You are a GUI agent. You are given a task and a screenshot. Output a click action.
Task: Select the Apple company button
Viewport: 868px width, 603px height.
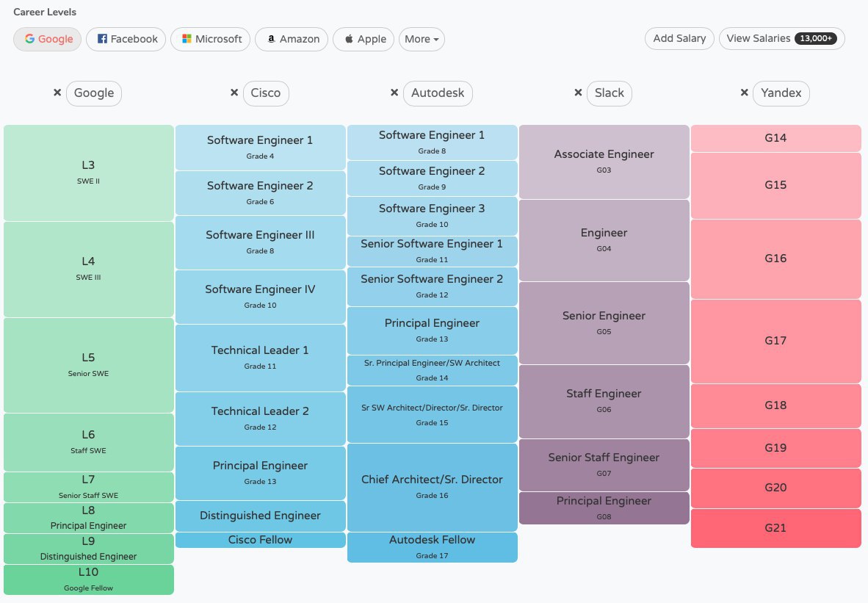tap(364, 39)
